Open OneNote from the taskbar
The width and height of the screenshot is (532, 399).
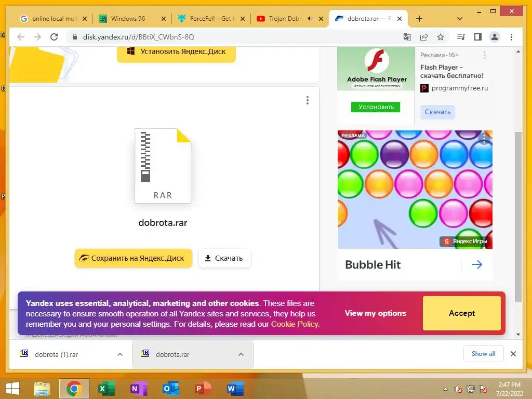pos(138,389)
